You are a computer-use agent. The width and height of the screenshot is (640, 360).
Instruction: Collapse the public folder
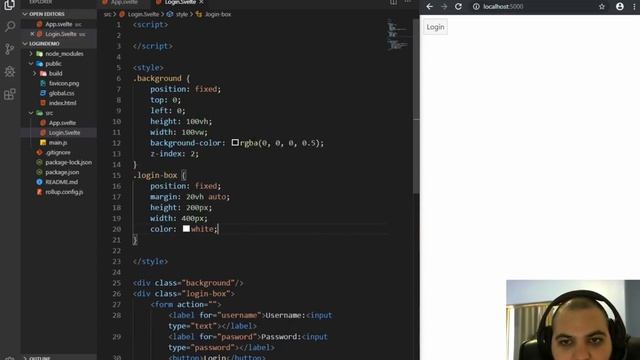(x=31, y=64)
